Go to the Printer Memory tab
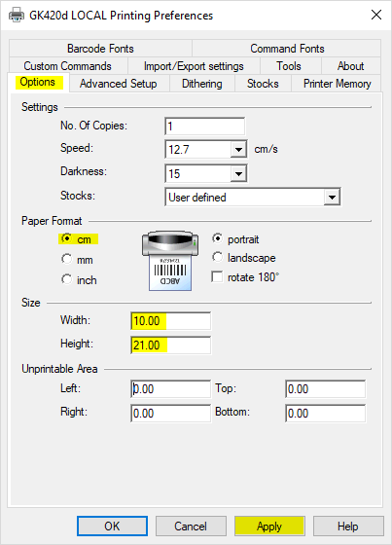392x545 pixels. tap(337, 84)
